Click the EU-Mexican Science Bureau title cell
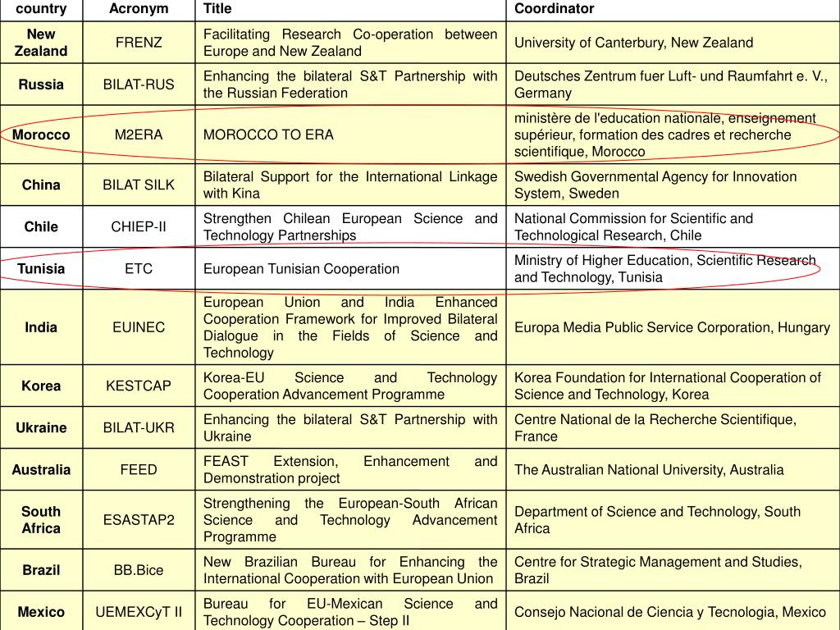The width and height of the screenshot is (840, 630). (x=350, y=610)
